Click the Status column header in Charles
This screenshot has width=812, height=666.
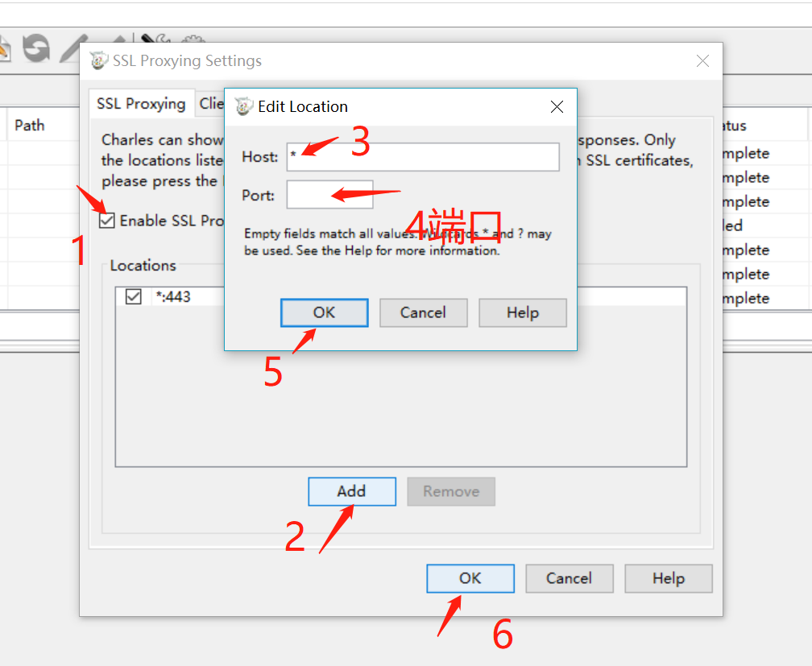735,126
